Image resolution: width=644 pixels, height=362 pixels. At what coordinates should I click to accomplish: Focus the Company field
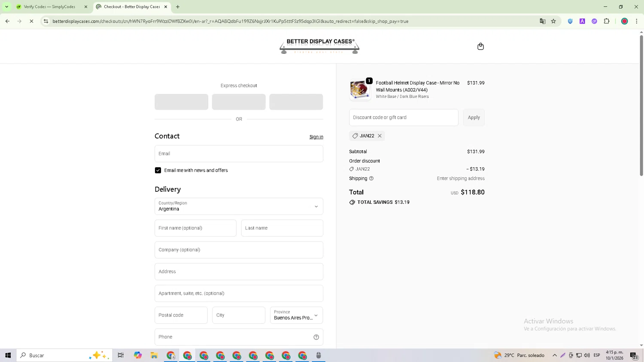[x=239, y=250]
